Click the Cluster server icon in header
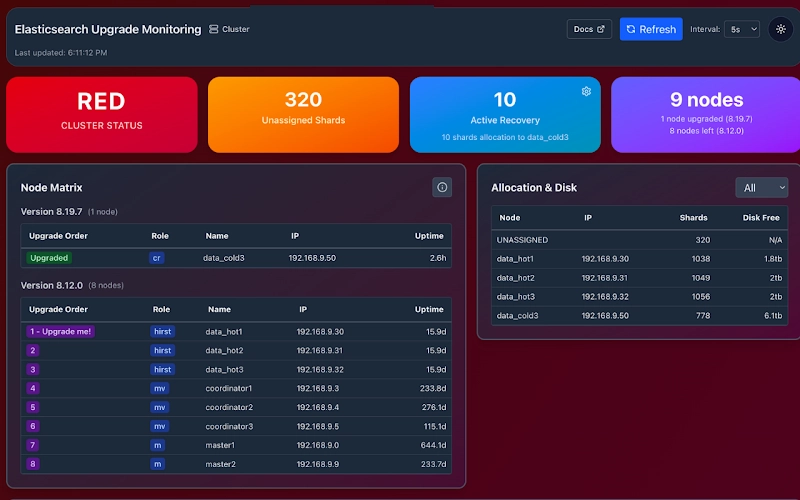The height and width of the screenshot is (500, 800). [x=213, y=29]
